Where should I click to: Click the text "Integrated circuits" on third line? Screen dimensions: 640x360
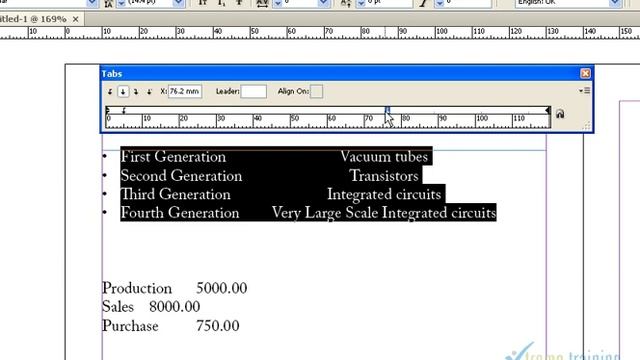384,194
